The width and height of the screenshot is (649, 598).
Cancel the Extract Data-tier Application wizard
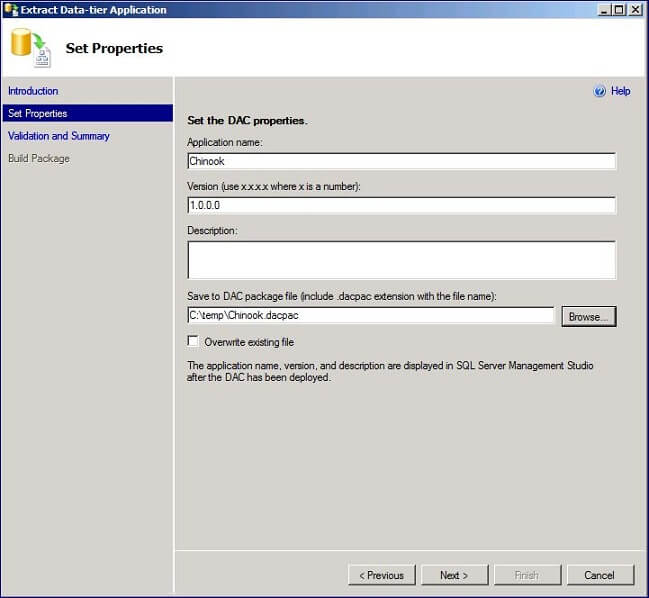tap(600, 575)
